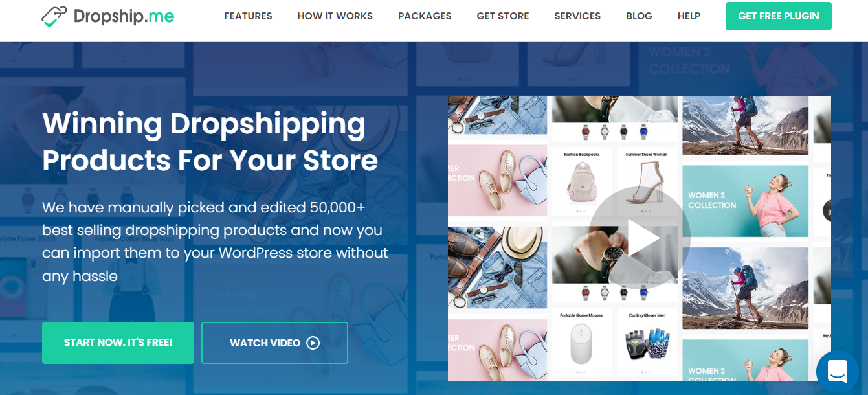Viewport: 868px width, 395px height.
Task: Open the Help menu item
Action: point(689,16)
